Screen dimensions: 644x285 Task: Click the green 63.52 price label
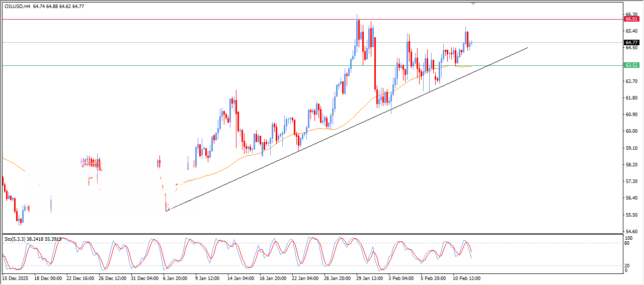click(631, 65)
